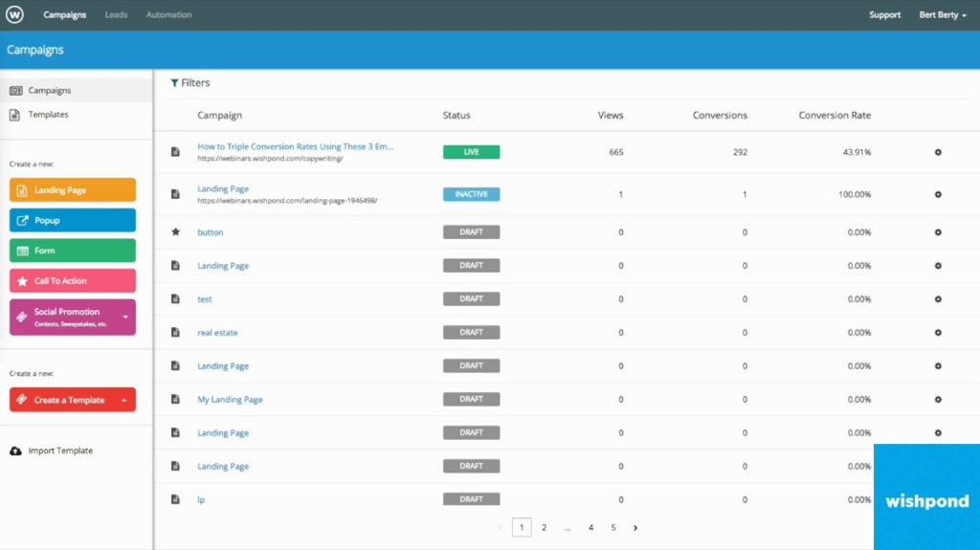980x550 pixels.
Task: Create a new Popup
Action: [73, 220]
